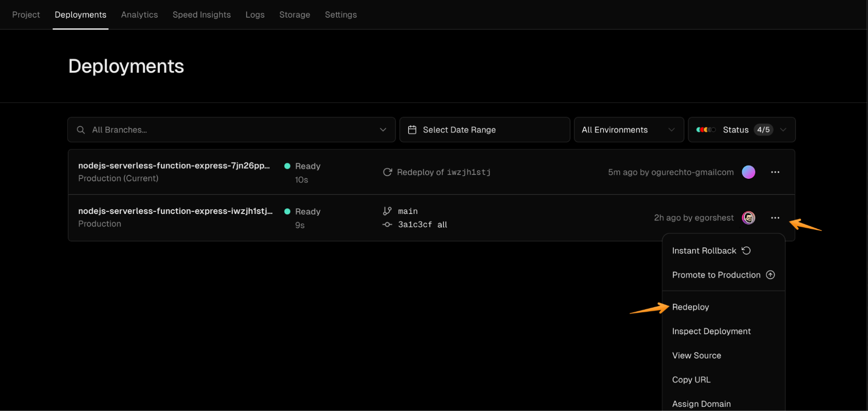Click the calendar icon in Select Date Range

coord(412,129)
